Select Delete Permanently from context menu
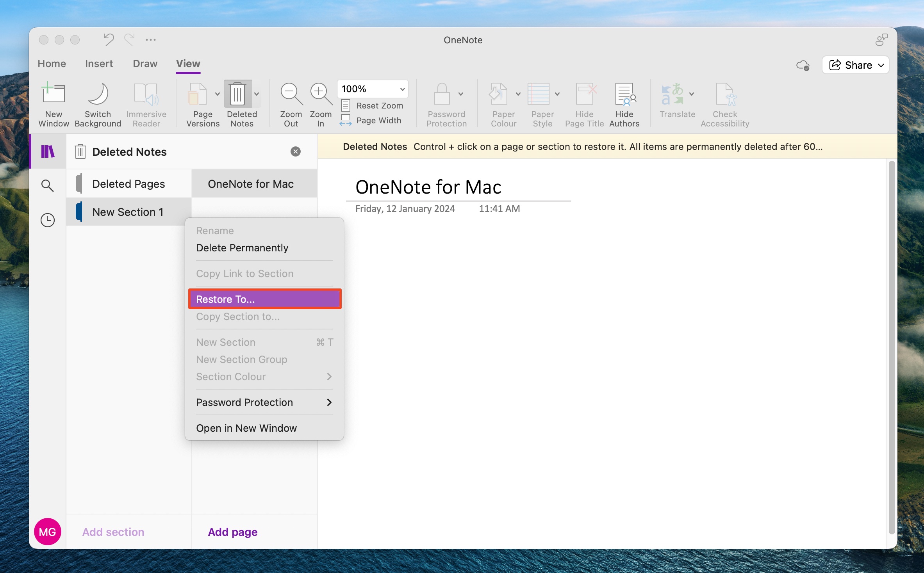 (243, 247)
